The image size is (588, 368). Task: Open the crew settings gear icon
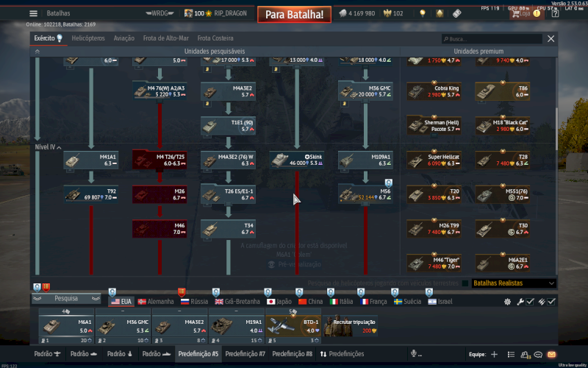(507, 302)
